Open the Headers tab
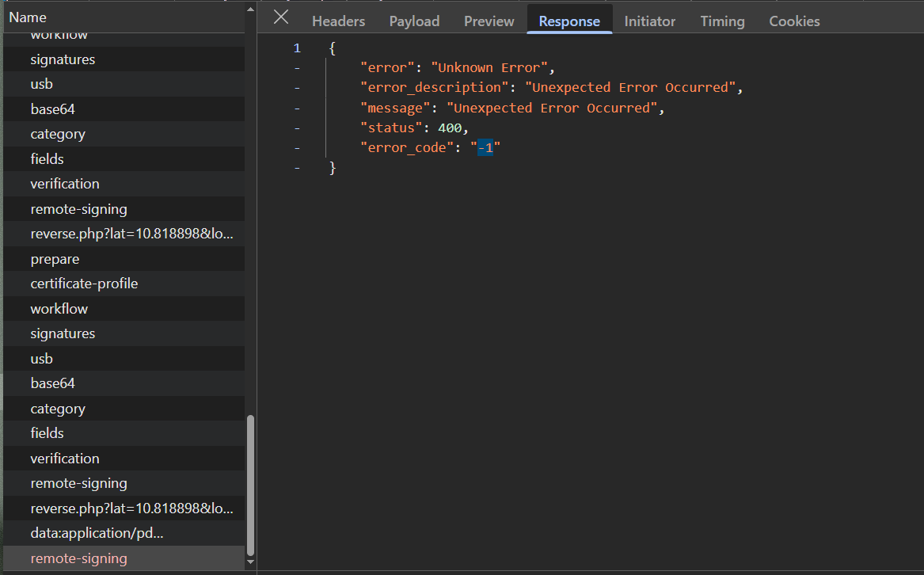Viewport: 924px width, 575px height. [x=338, y=21]
